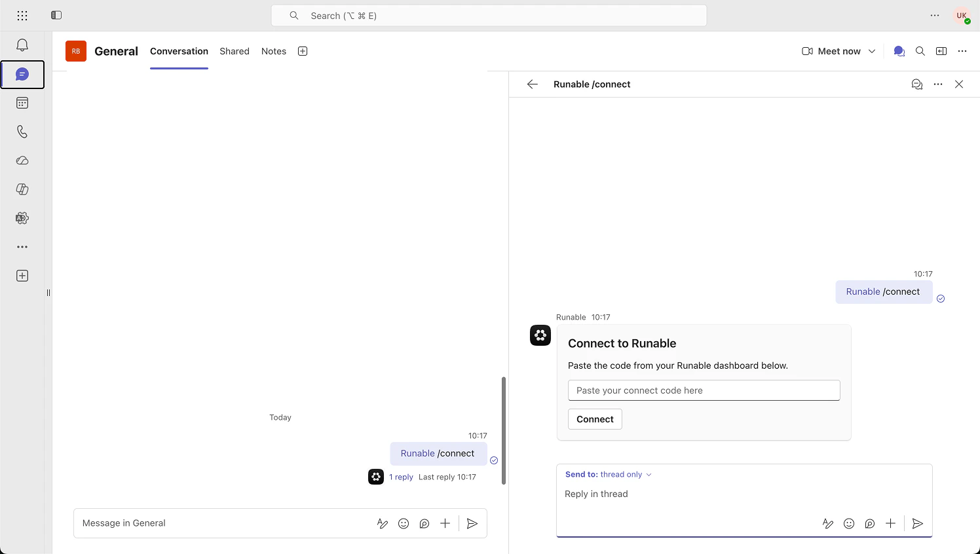The image size is (980, 554).
Task: Click the Runable mention in thread message
Action: pyautogui.click(x=863, y=291)
